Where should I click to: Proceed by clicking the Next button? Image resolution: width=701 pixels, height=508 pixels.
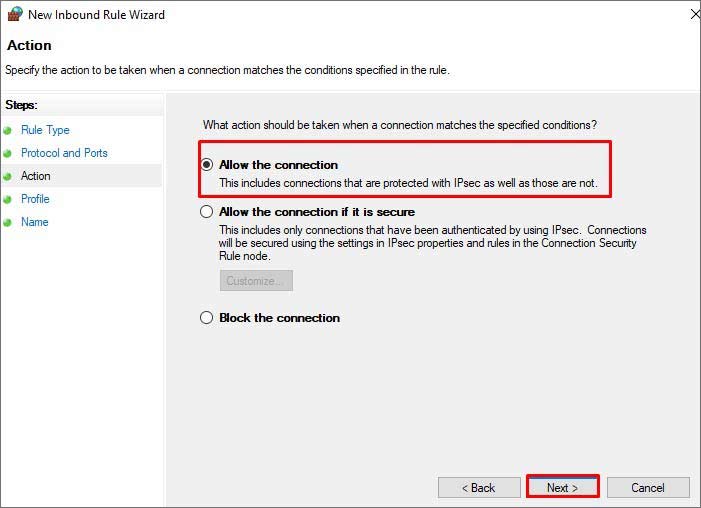[x=562, y=488]
